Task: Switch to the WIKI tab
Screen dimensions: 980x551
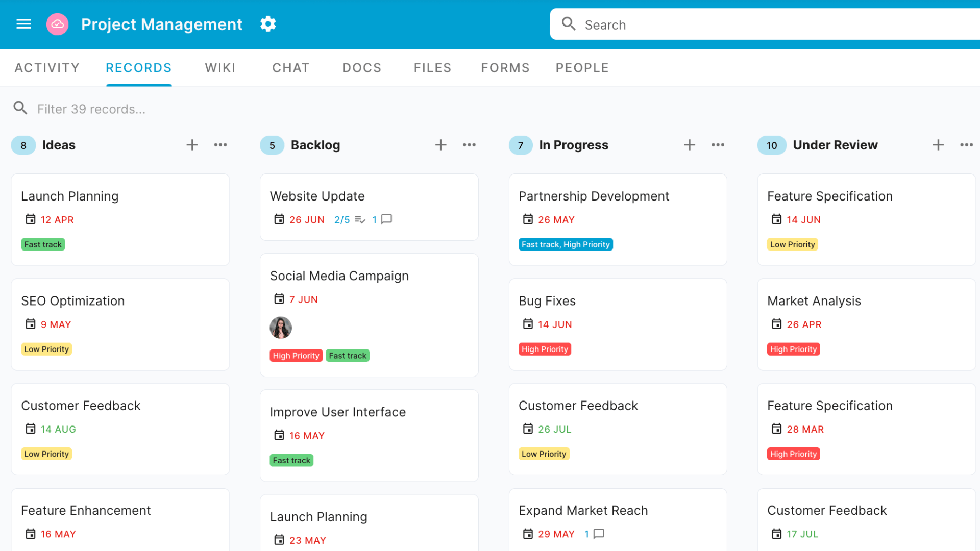Action: coord(220,67)
